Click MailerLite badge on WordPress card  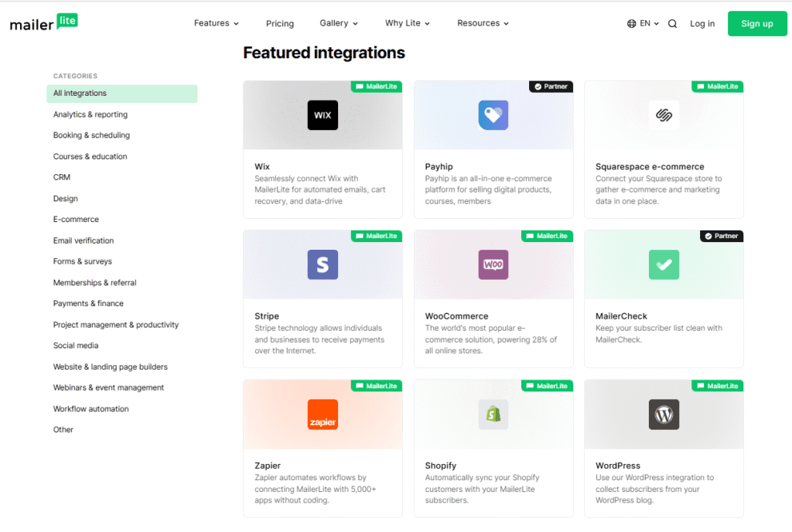pyautogui.click(x=717, y=386)
